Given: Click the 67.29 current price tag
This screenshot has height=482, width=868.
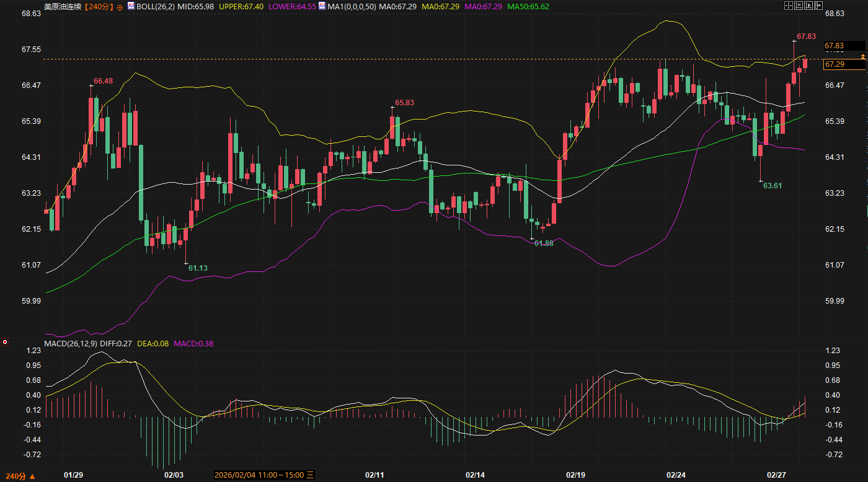Looking at the screenshot, I should (x=835, y=64).
